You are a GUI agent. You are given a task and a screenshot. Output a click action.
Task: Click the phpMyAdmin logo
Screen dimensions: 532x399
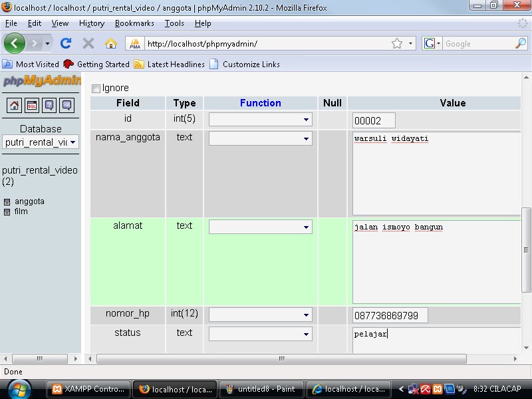[42, 80]
